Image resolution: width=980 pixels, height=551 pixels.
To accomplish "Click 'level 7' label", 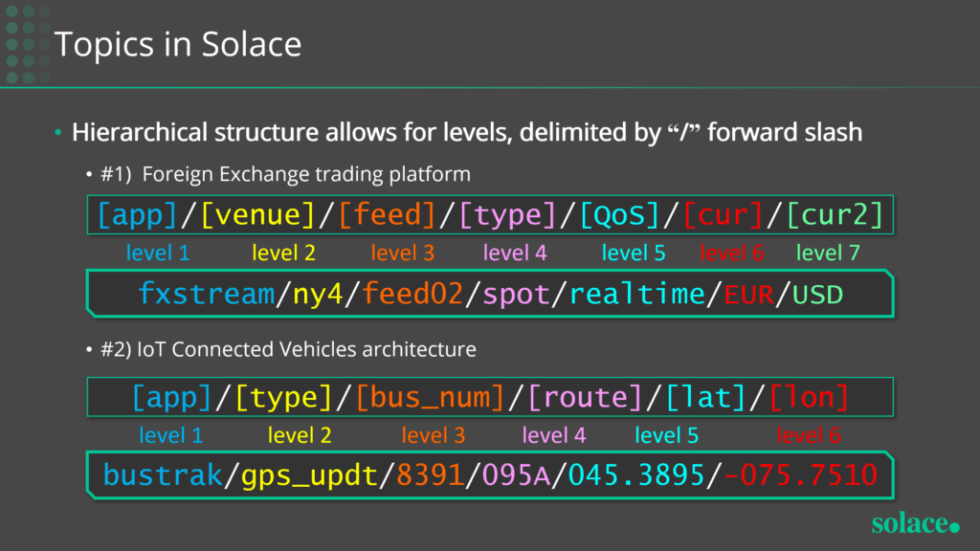I will (828, 253).
